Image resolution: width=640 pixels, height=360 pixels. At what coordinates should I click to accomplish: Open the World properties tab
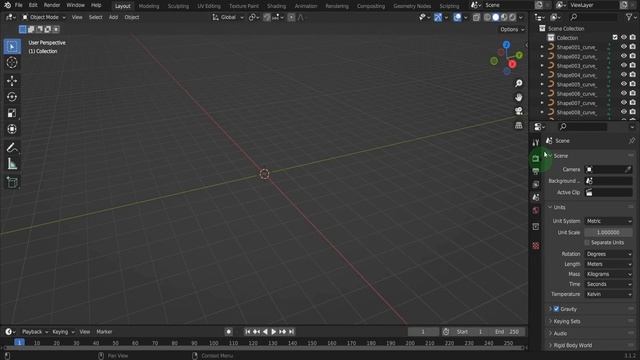pyautogui.click(x=536, y=211)
